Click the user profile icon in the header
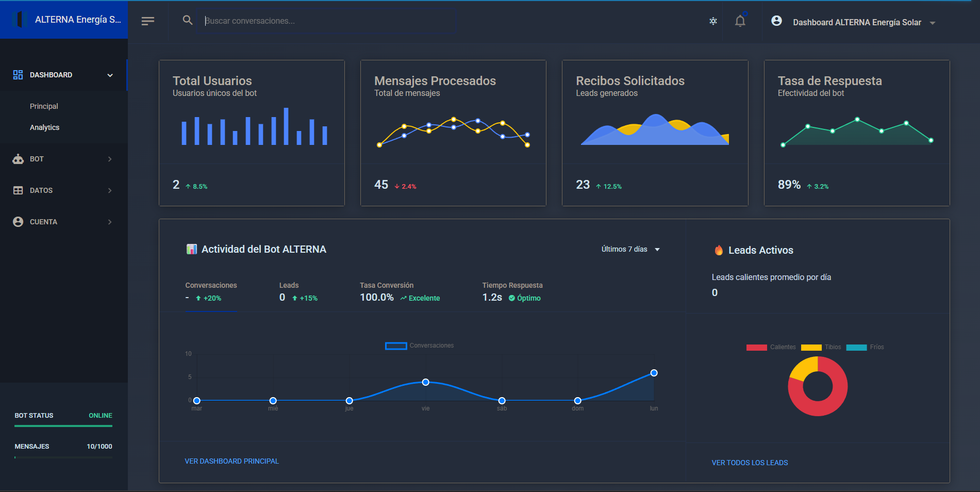980x492 pixels. [x=777, y=21]
